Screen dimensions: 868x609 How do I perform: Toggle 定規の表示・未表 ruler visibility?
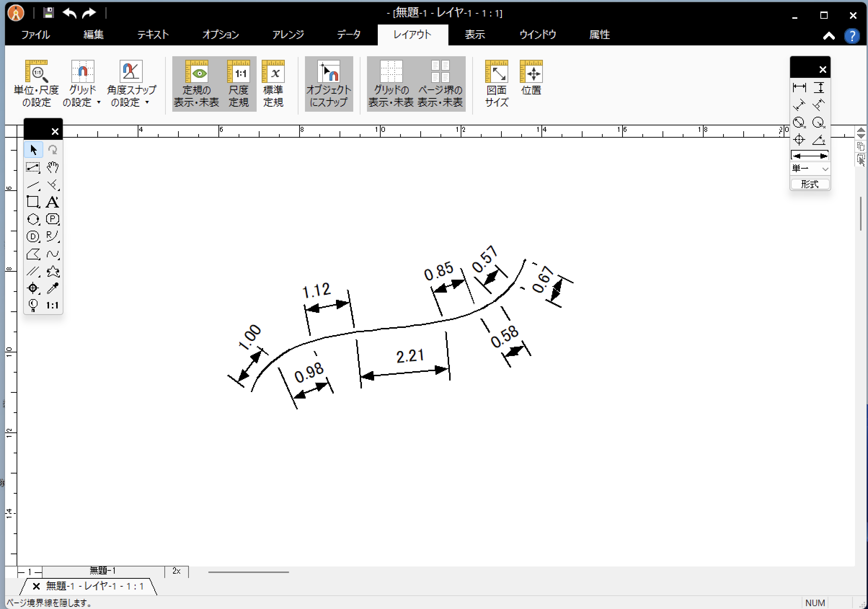196,84
